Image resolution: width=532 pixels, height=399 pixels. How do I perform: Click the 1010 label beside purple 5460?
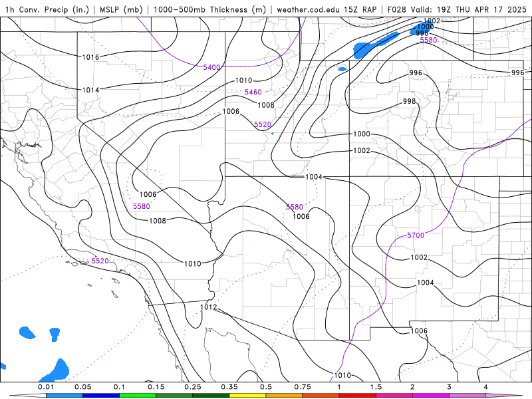(243, 80)
